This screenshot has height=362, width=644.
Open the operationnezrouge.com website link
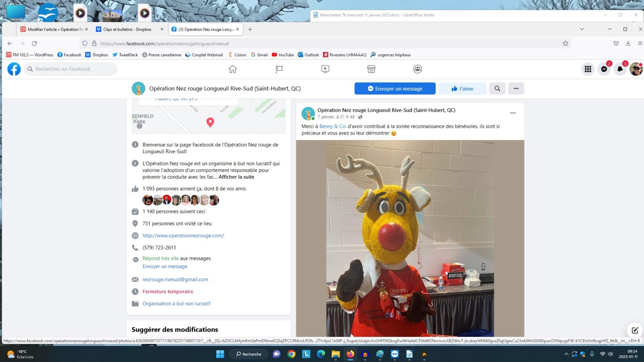point(183,235)
